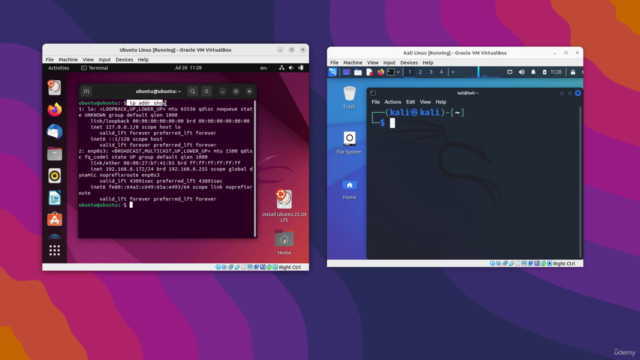Open Devices menu in Ubuntu VirtualBox window
Screen dimensions: 640x360
pyautogui.click(x=124, y=60)
